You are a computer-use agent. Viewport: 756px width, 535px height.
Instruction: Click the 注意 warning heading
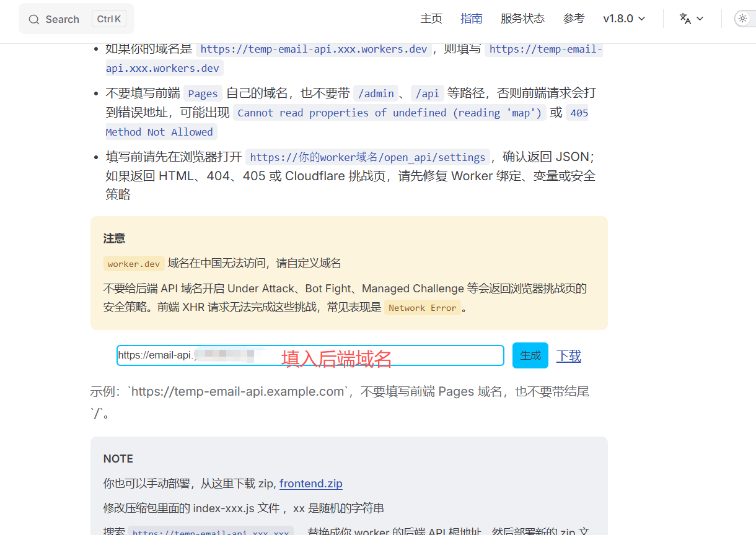click(x=114, y=238)
